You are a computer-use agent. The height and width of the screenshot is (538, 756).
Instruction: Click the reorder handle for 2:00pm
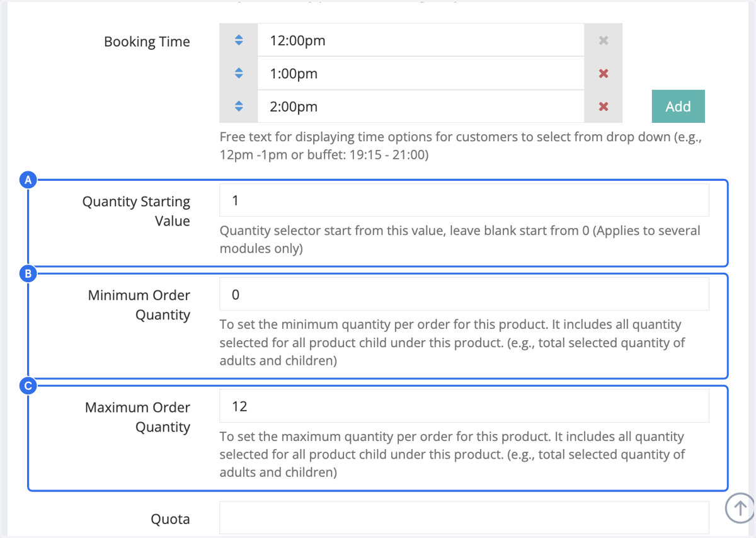[238, 106]
